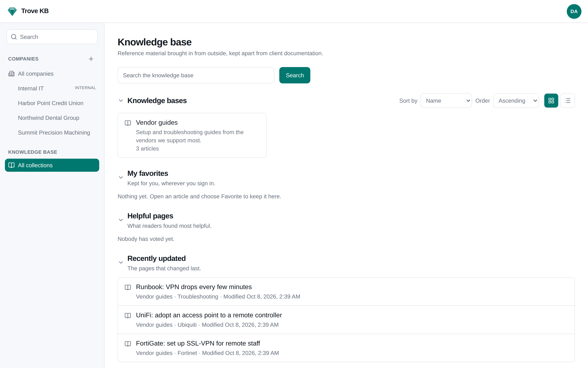The width and height of the screenshot is (588, 368).
Task: Select Harbor Point Credit Union
Action: pyautogui.click(x=52, y=103)
